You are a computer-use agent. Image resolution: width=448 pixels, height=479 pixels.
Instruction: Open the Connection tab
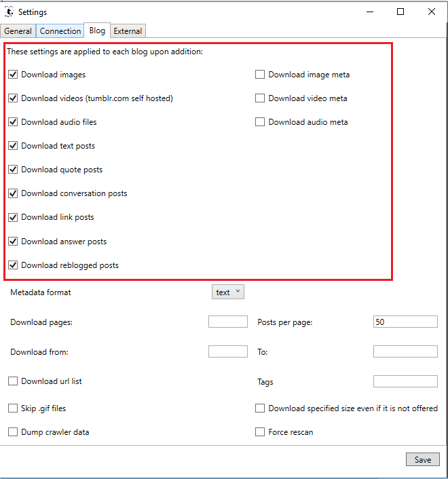click(60, 31)
